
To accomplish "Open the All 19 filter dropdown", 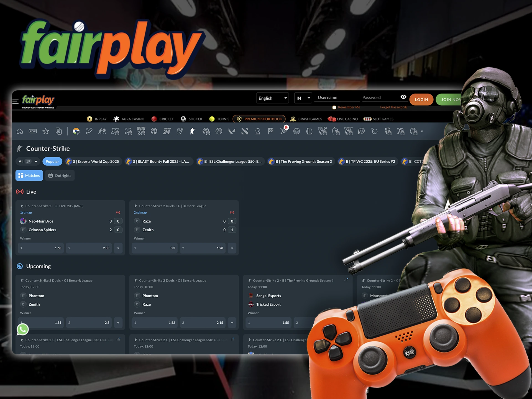I will coord(27,161).
